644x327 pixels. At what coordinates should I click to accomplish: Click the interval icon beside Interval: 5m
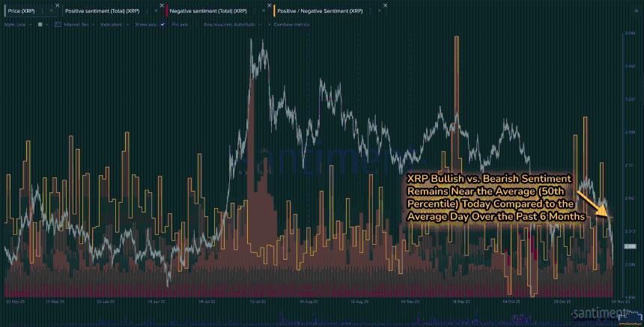[x=60, y=24]
